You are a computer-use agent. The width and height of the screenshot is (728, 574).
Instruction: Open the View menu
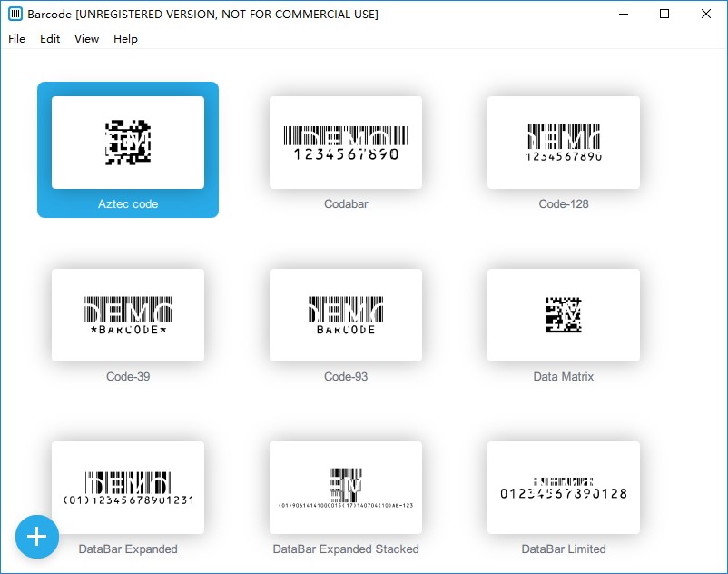pyautogui.click(x=86, y=38)
